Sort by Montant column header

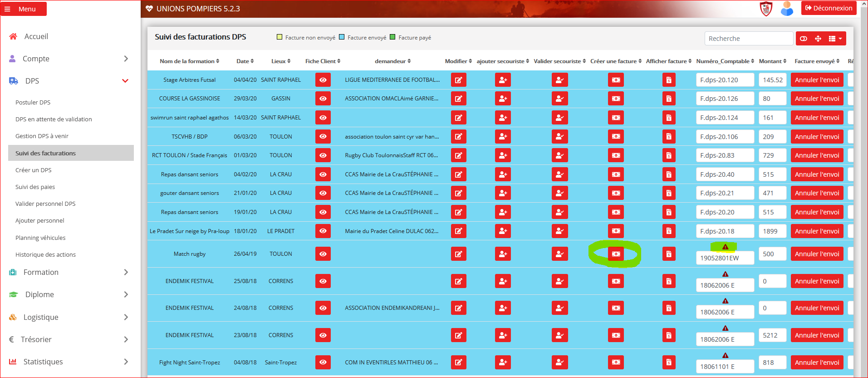[x=773, y=61]
